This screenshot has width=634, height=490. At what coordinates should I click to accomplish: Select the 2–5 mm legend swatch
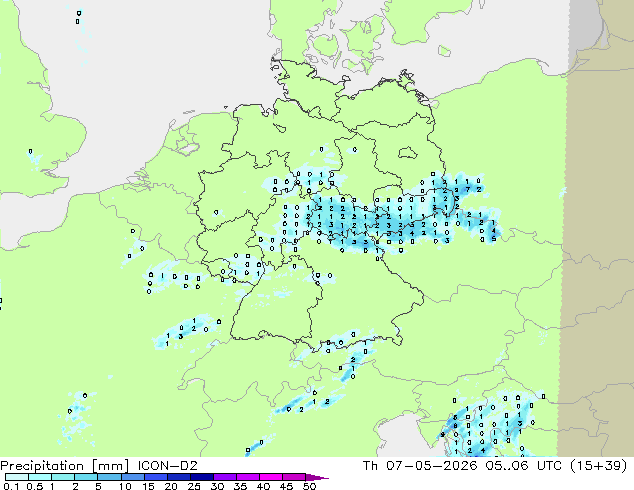(x=86, y=477)
